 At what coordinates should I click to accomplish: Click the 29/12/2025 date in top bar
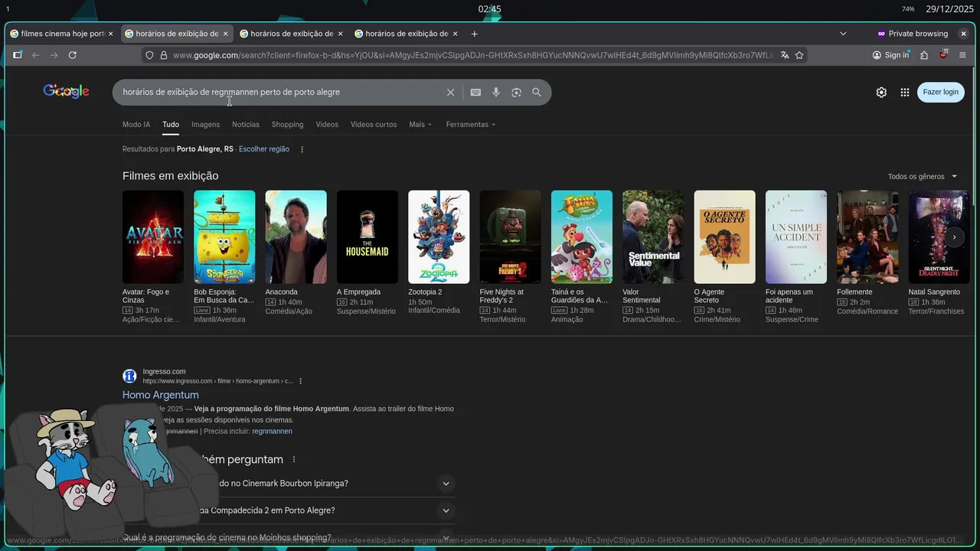click(949, 9)
